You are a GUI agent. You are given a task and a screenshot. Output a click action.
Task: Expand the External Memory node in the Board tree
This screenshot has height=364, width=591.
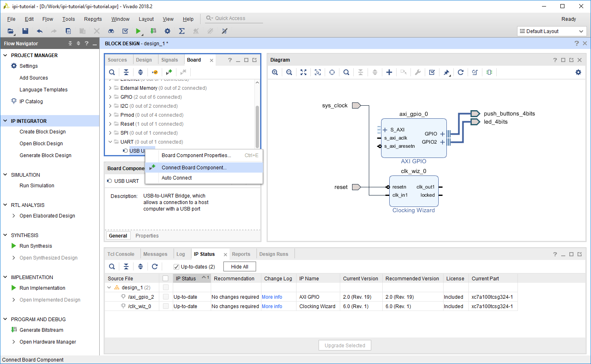110,88
